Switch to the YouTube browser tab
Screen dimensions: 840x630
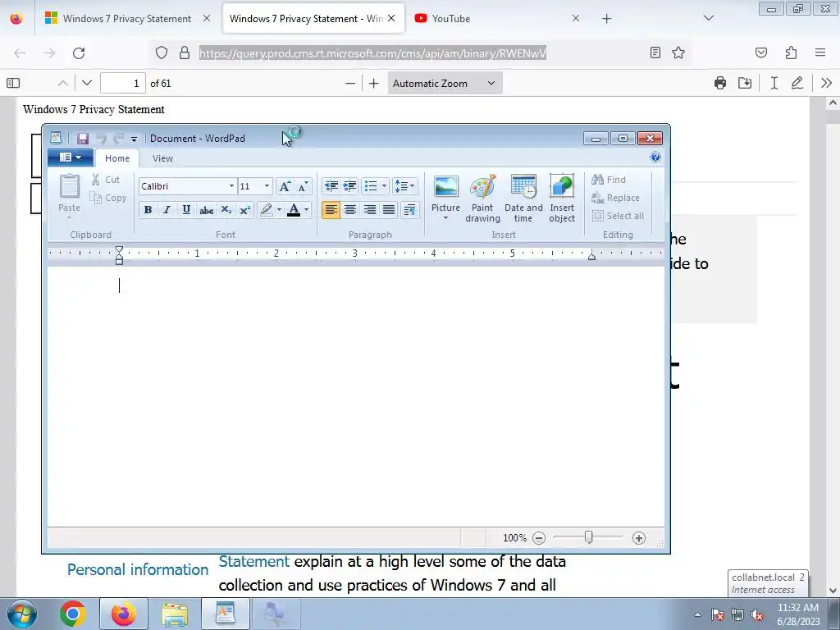click(x=497, y=19)
